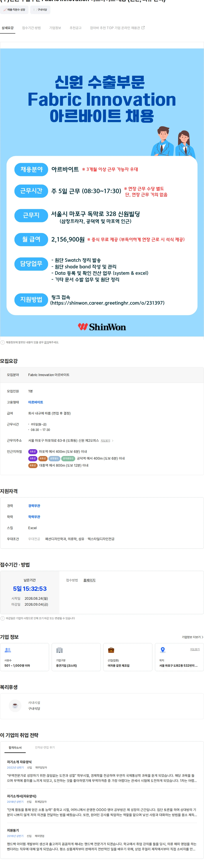The height and width of the screenshot is (868, 204).
Task: Open 지도보기 in the 위치 card
Action: tap(195, 649)
